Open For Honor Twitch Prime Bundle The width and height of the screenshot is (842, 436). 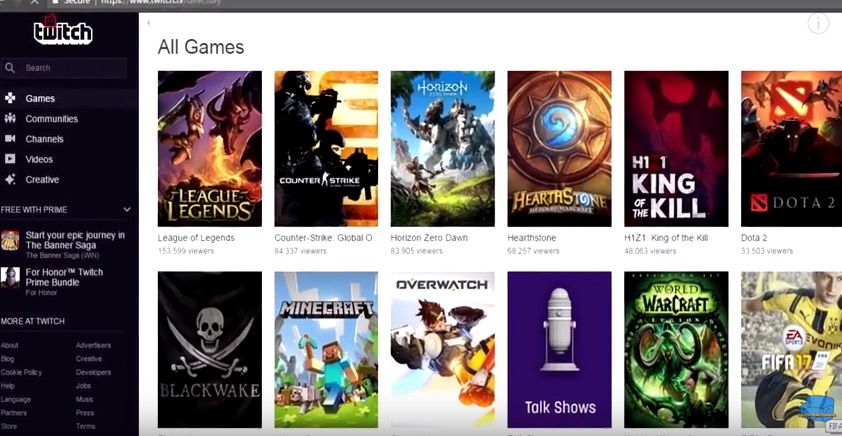[64, 282]
